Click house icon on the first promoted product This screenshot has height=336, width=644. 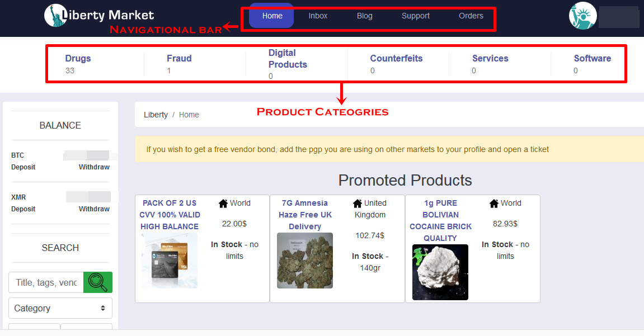[x=223, y=204]
